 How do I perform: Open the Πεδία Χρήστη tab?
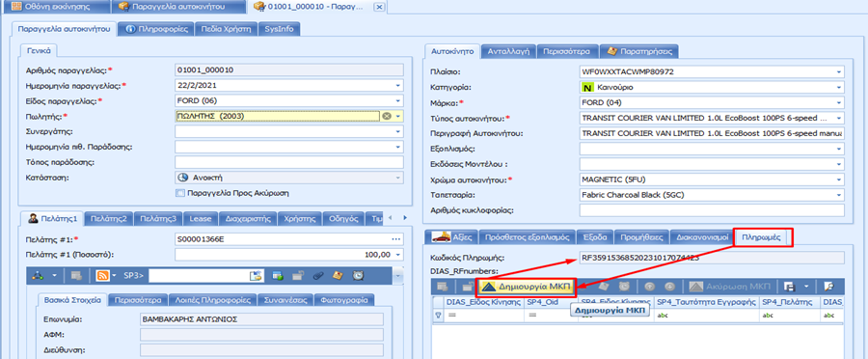[x=226, y=29]
